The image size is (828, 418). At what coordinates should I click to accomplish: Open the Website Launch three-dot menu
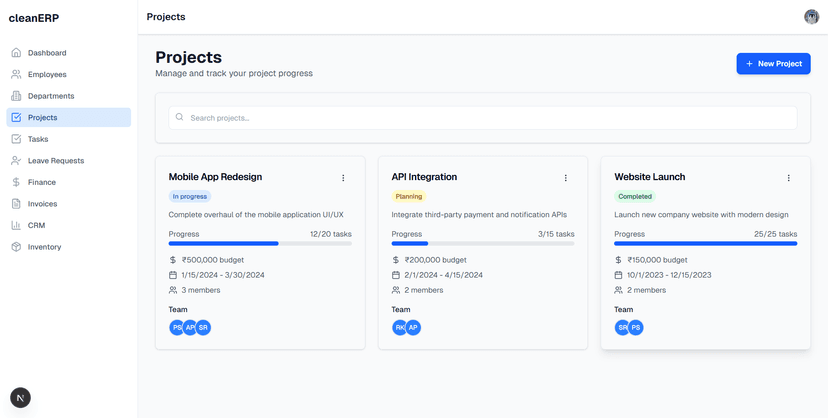(x=789, y=178)
